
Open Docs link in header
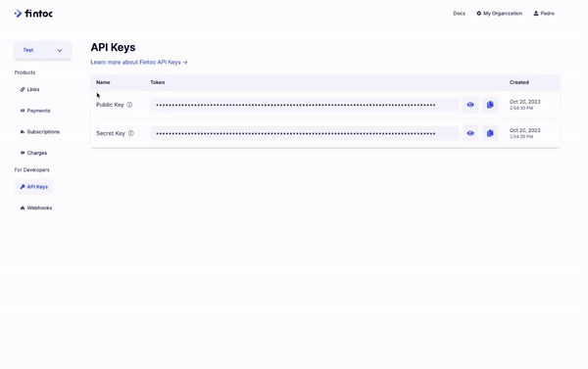[459, 14]
